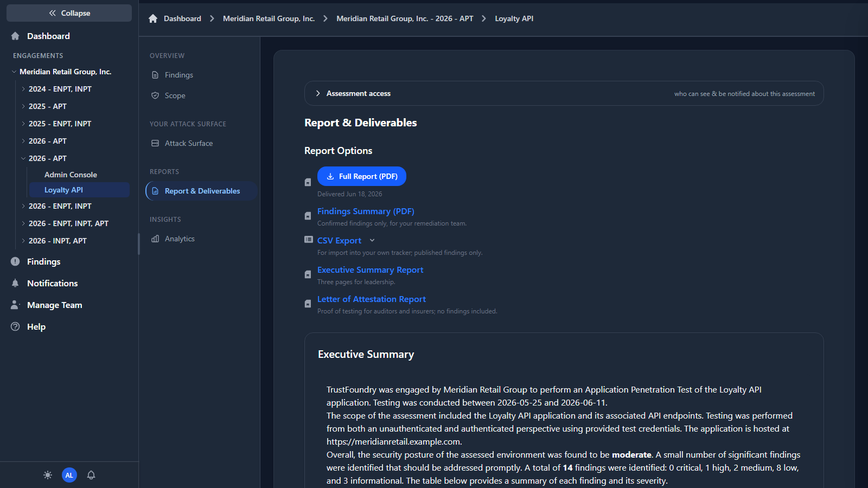Screen dimensions: 868x488
Task: Open the AL user avatar menu
Action: (x=69, y=475)
